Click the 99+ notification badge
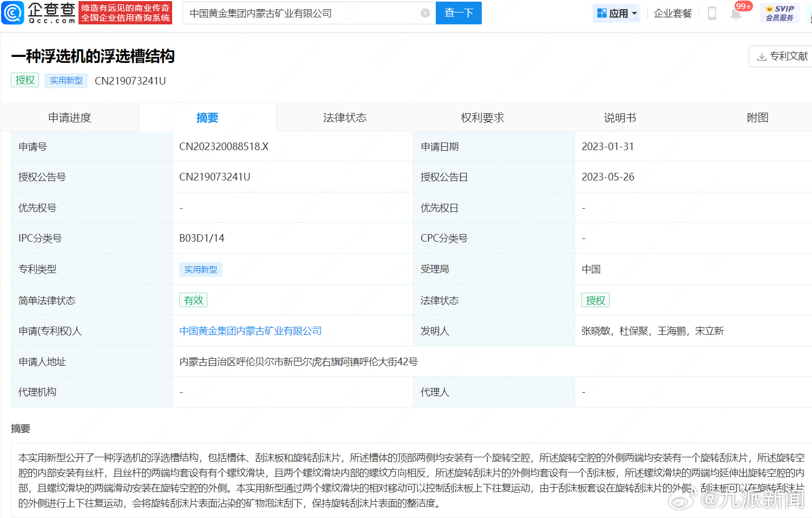This screenshot has height=518, width=812. click(743, 7)
